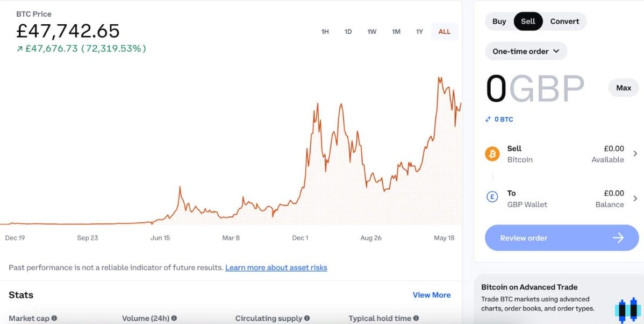Click the Volume (24h) info icon
Screen dimensions: 644x324
click(x=174, y=319)
